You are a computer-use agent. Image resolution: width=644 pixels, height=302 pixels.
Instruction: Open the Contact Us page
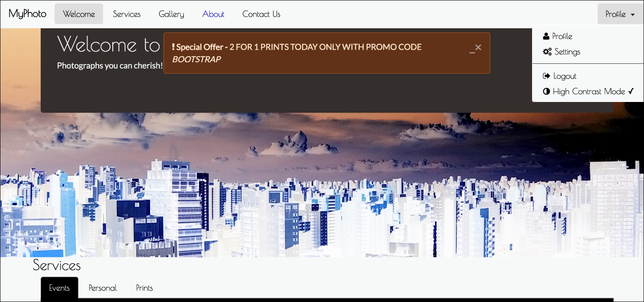(261, 14)
